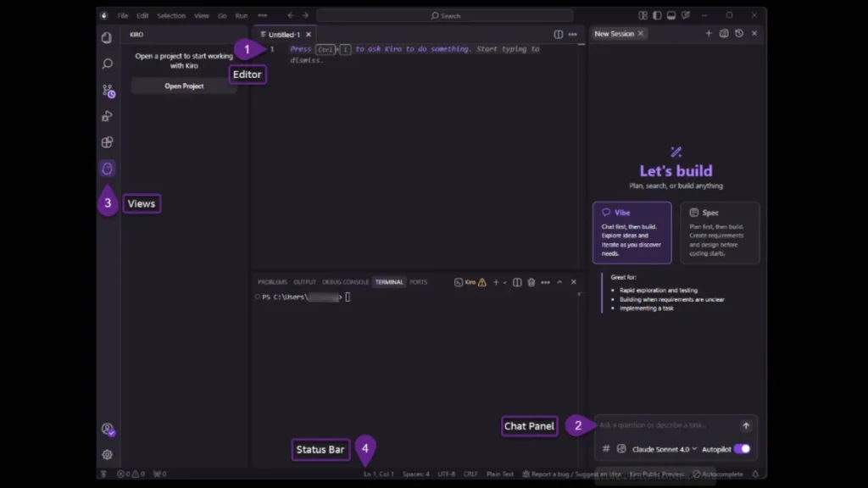Open the Explorer view in the activity bar
Screen dimensions: 868x488
(107, 37)
